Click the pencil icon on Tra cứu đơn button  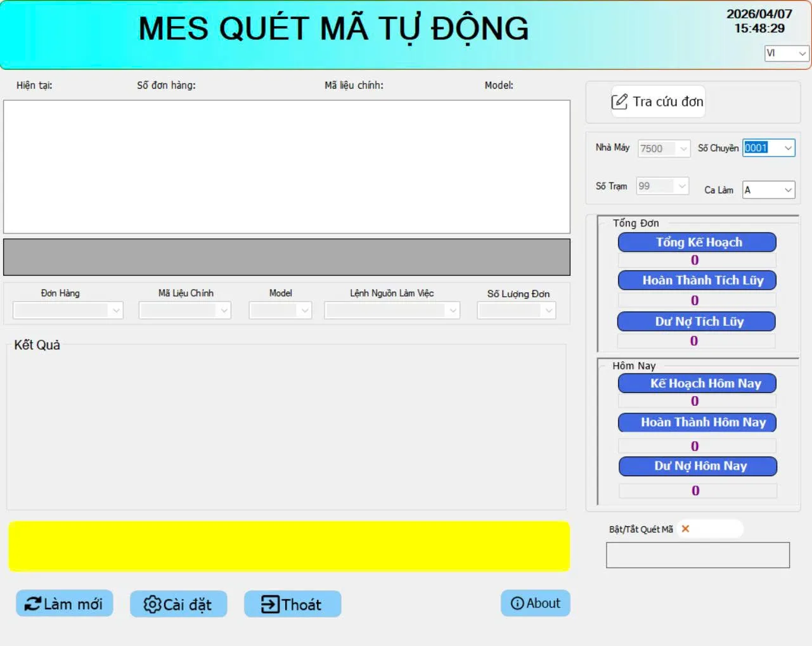click(619, 101)
